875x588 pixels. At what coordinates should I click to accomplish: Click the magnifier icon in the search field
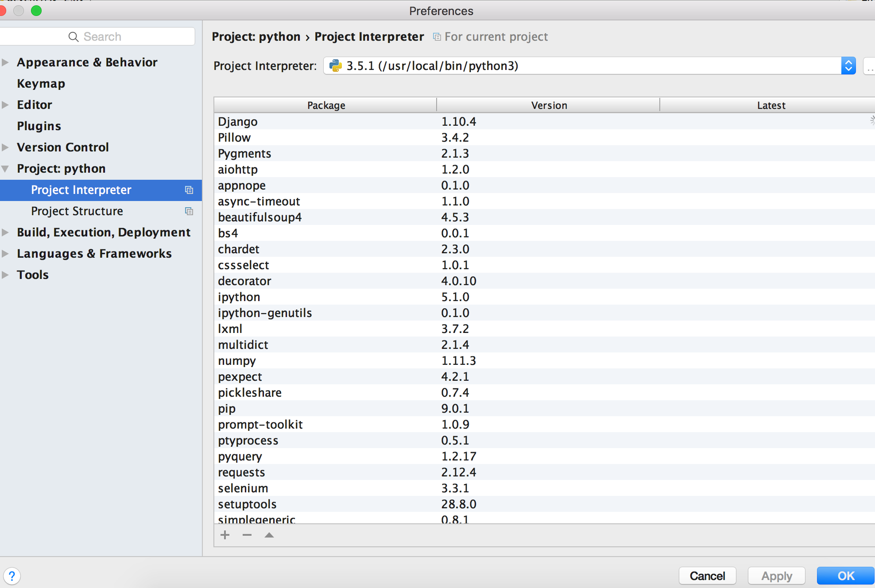[74, 36]
